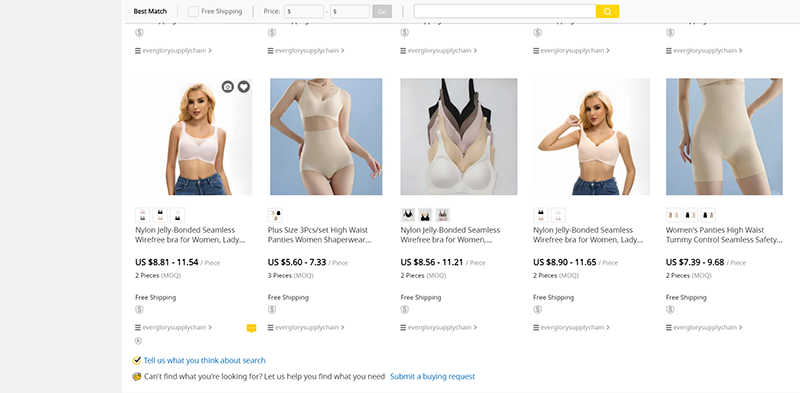Viewport: 800px width, 393px height.
Task: Click the dollar guarantee icon under $8.81 product
Action: pos(139,309)
